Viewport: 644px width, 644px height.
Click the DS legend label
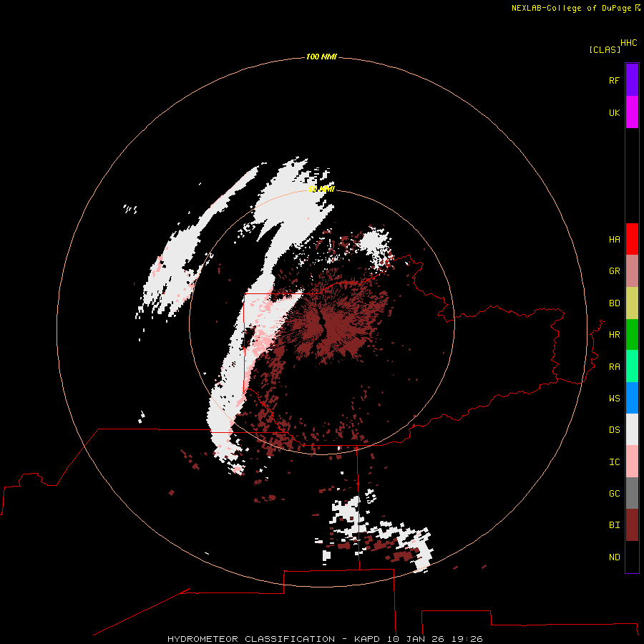pos(614,430)
